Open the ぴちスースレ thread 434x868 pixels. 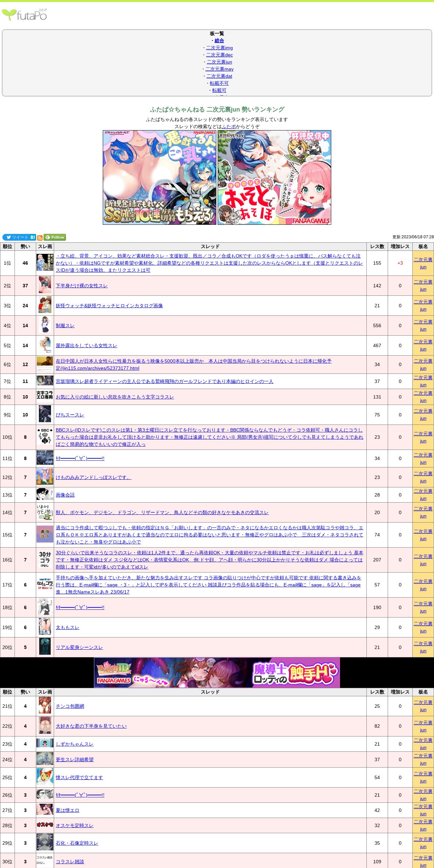[70, 415]
